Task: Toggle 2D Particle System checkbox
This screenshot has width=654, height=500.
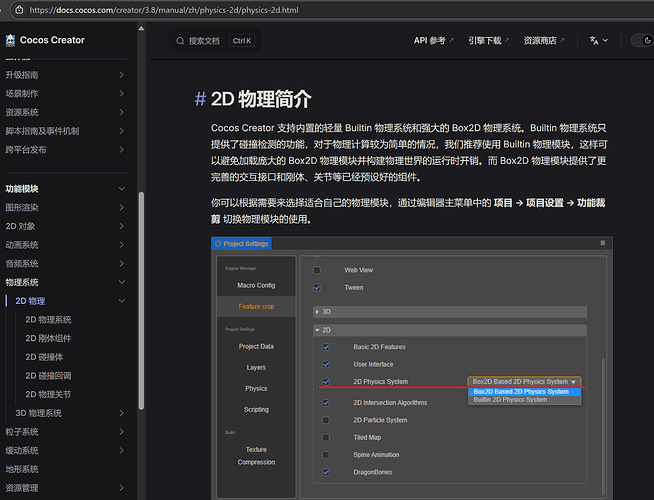Action: coord(326,420)
